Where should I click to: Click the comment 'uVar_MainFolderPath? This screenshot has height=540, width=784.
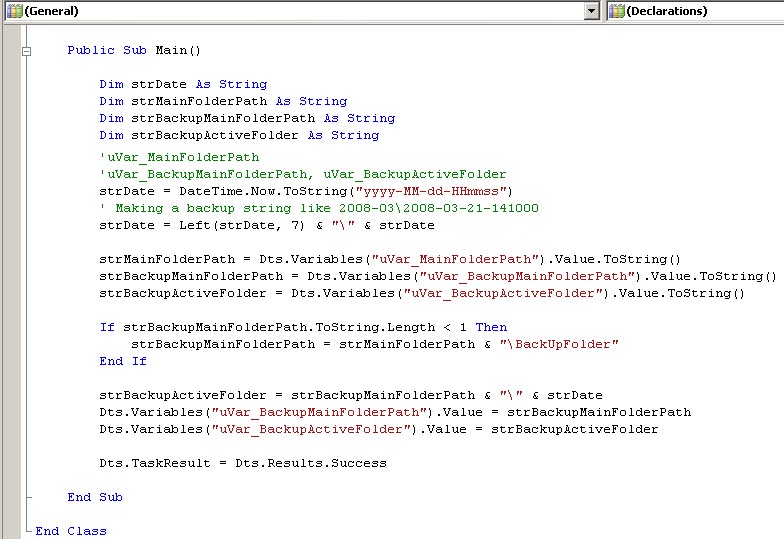point(179,157)
